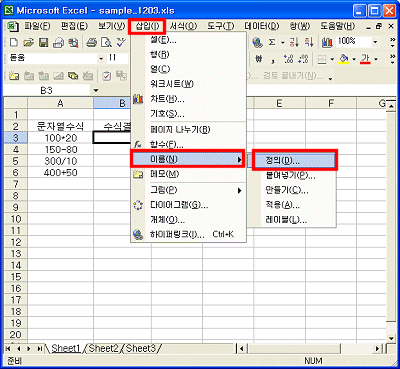The image size is (400, 369).
Task: Expand standard toolbar options chevron
Action: coord(392,42)
